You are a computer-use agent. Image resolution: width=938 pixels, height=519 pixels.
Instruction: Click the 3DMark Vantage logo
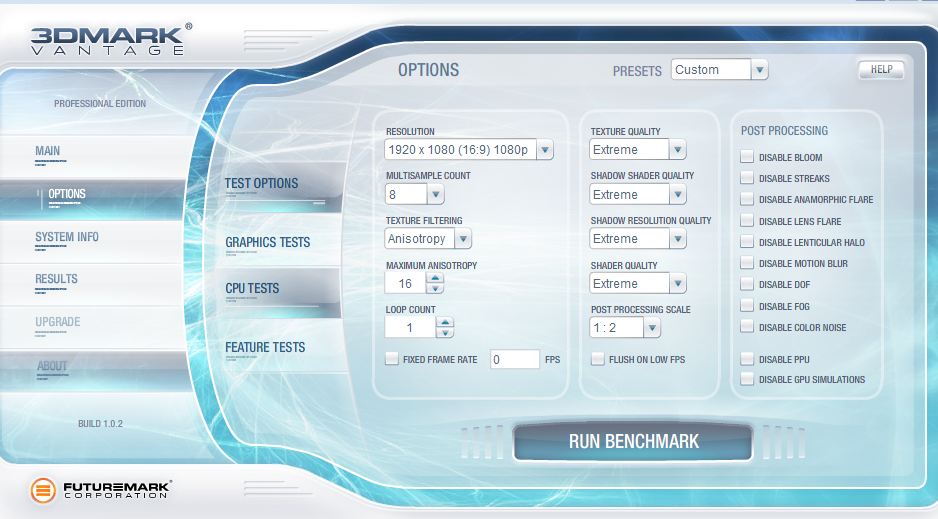[x=111, y=40]
